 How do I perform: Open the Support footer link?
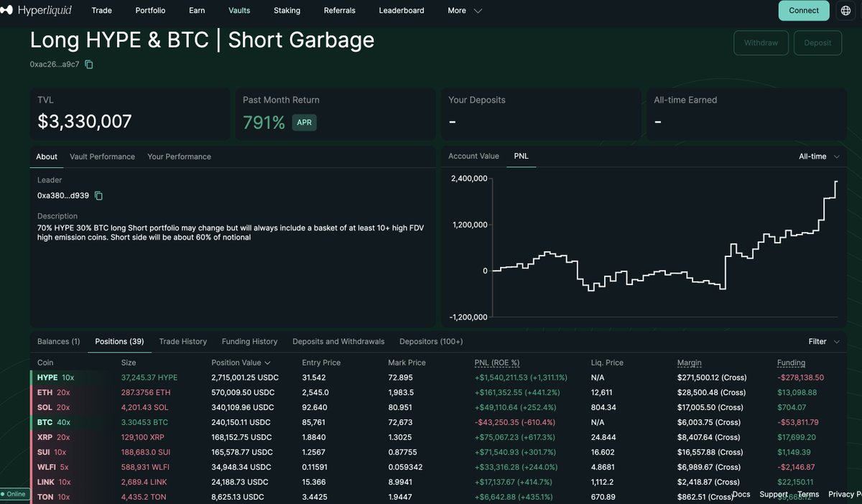(x=773, y=494)
